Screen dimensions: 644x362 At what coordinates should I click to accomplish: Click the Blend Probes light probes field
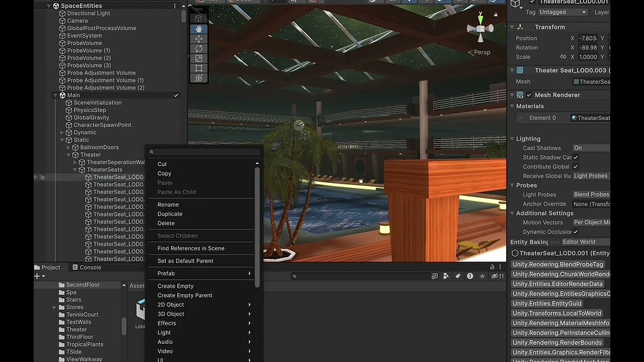coord(591,194)
